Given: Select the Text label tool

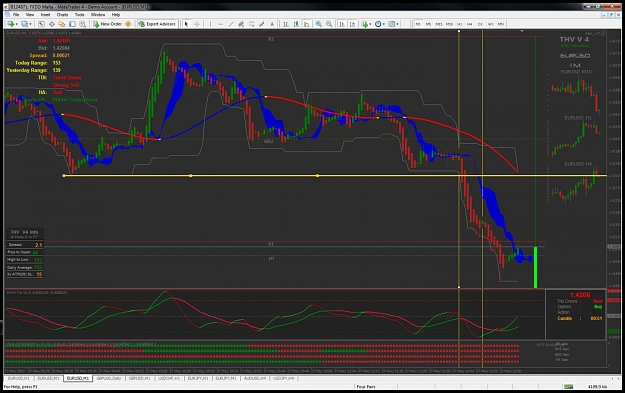Looking at the screenshot, I should [x=272, y=24].
